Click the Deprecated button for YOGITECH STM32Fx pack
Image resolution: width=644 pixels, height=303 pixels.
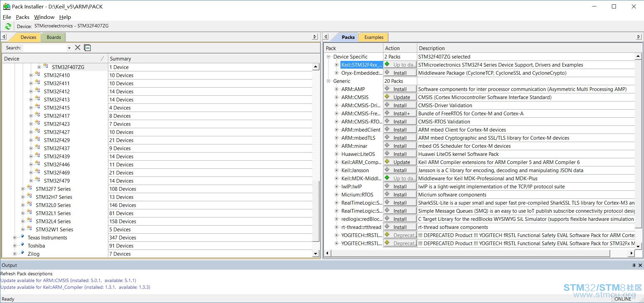point(400,243)
